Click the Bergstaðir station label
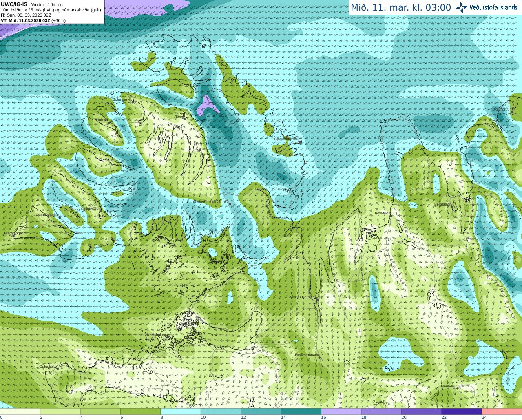Image resolution: width=522 pixels, height=420 pixels. (443, 204)
